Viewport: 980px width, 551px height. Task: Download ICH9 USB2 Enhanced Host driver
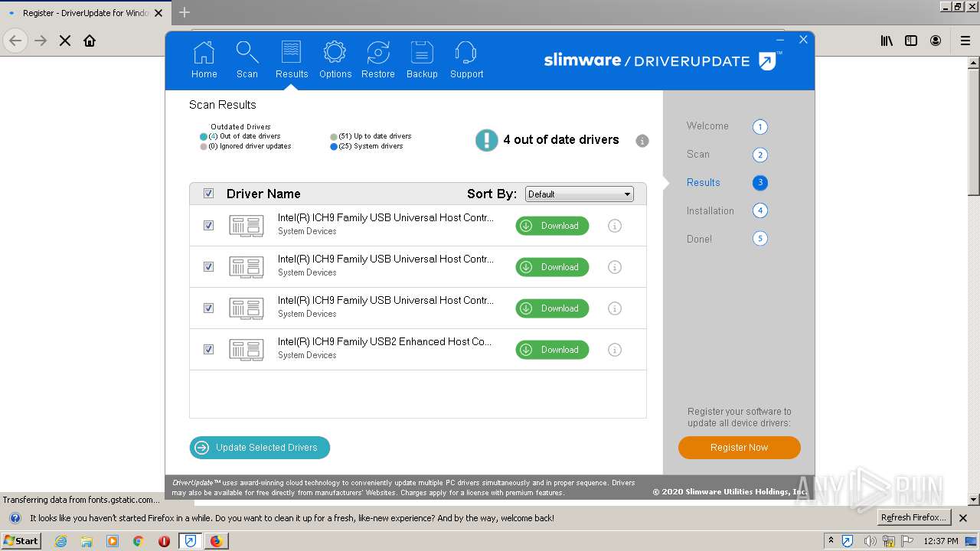coord(552,350)
